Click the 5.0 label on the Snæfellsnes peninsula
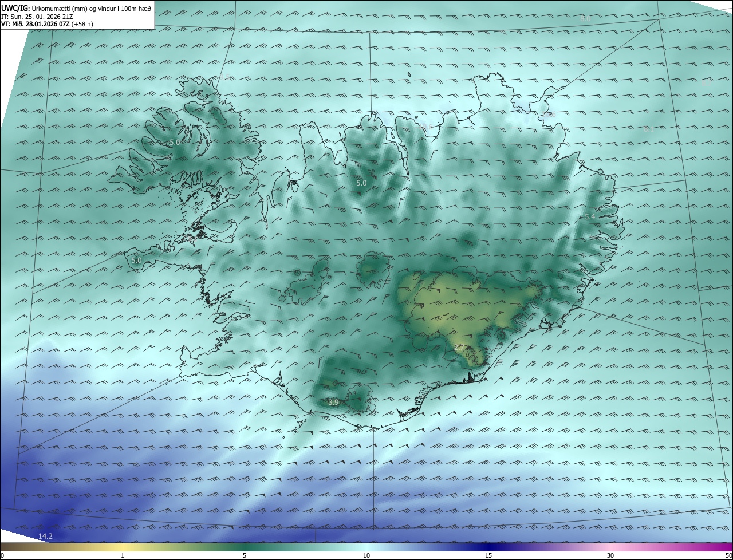This screenshot has width=733, height=560. [136, 260]
